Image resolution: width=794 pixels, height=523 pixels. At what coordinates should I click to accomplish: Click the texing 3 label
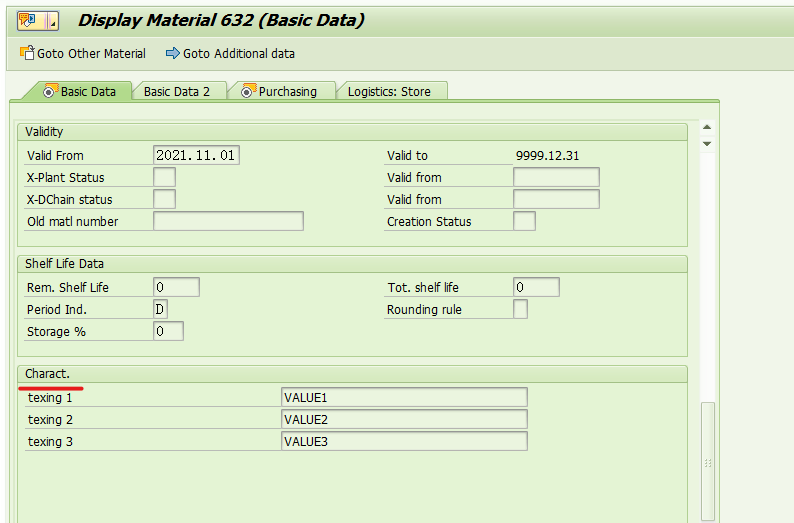[x=50, y=441]
